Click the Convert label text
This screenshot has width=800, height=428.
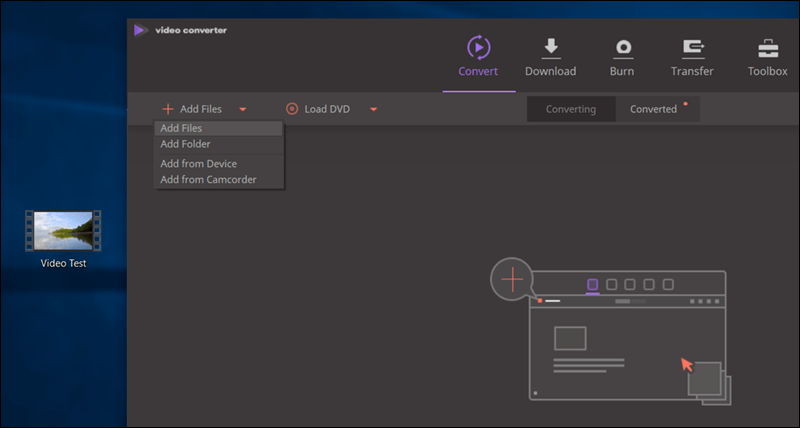click(478, 71)
